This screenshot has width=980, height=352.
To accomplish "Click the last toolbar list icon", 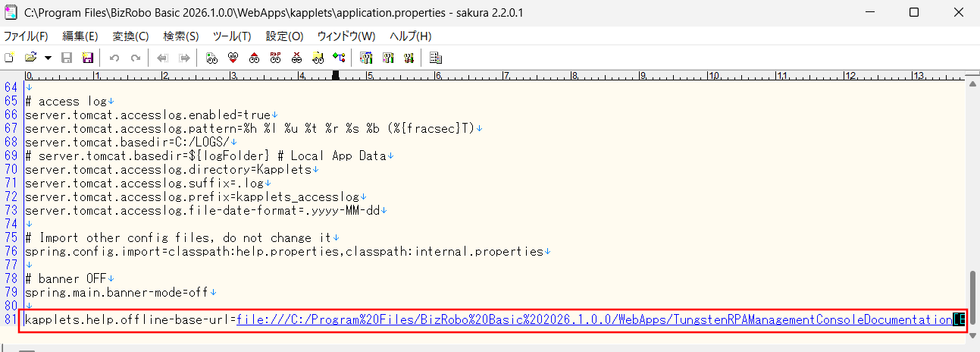I will (x=436, y=58).
